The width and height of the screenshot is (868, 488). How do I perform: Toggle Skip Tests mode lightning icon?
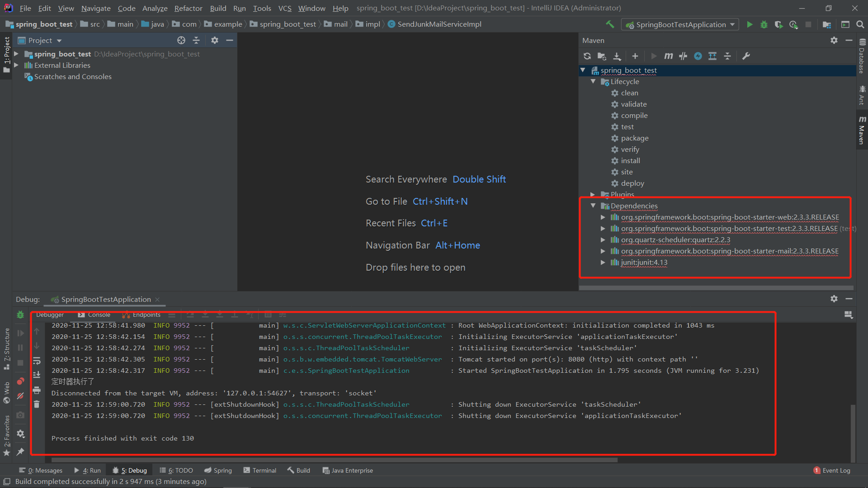(x=698, y=56)
